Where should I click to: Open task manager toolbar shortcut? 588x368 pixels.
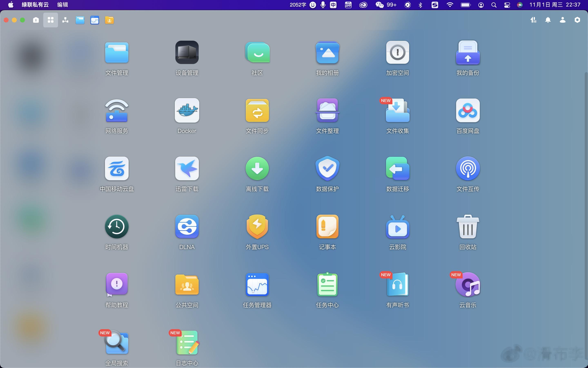point(95,20)
